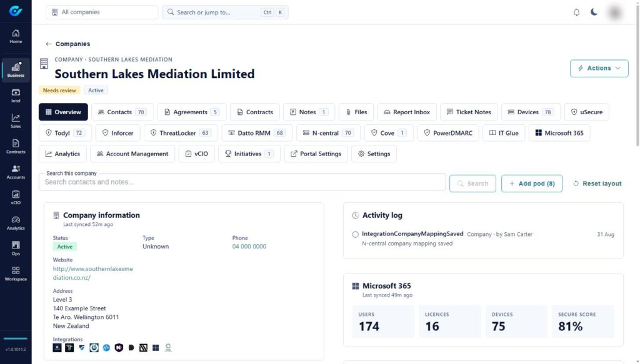Open vCIO in the left sidebar

tap(16, 198)
